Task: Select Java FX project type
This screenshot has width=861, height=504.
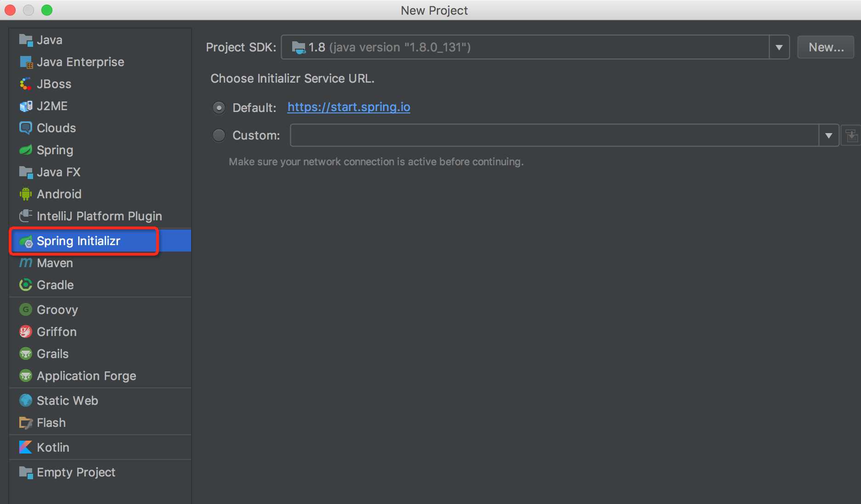Action: tap(100, 172)
